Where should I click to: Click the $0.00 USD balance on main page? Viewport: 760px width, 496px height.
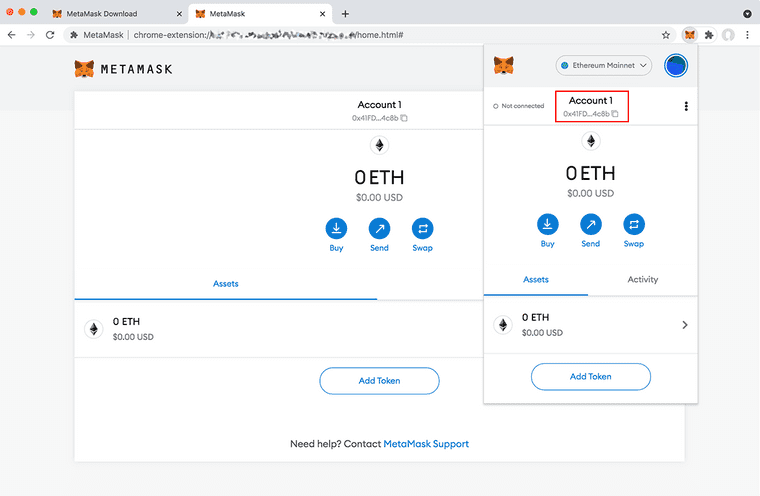pos(380,197)
